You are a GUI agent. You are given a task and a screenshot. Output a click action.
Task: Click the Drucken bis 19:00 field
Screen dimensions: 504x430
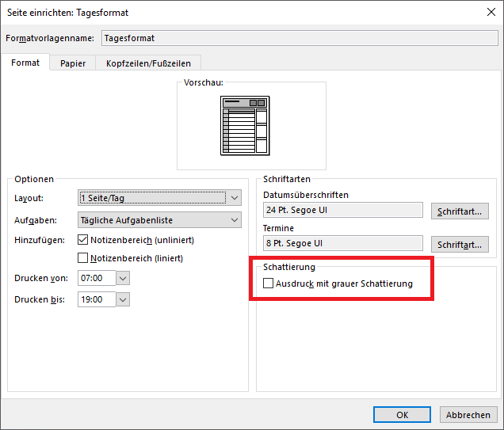tap(97, 299)
